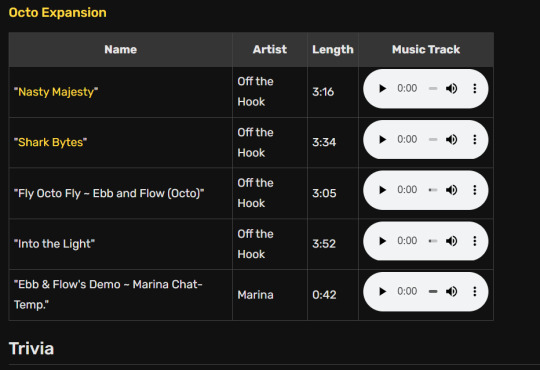Click the Octo Expansion section heading
Screen dimensions: 540x370
58,13
